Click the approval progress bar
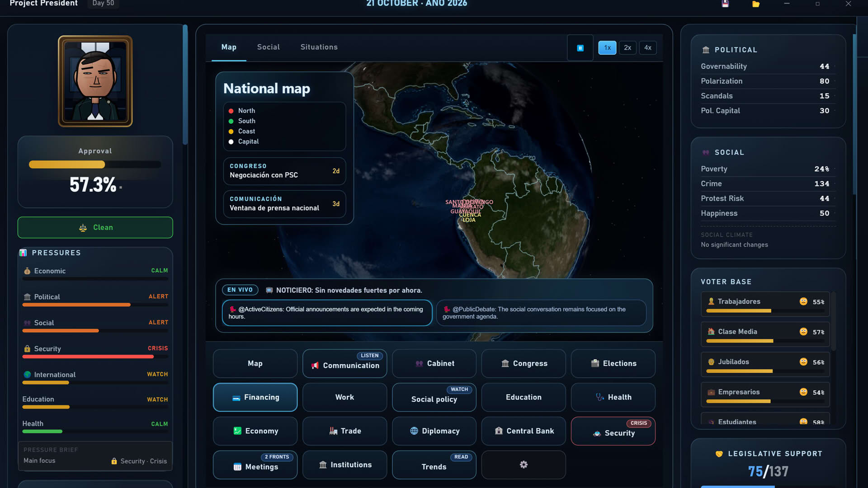This screenshot has height=488, width=868. pos(95,164)
